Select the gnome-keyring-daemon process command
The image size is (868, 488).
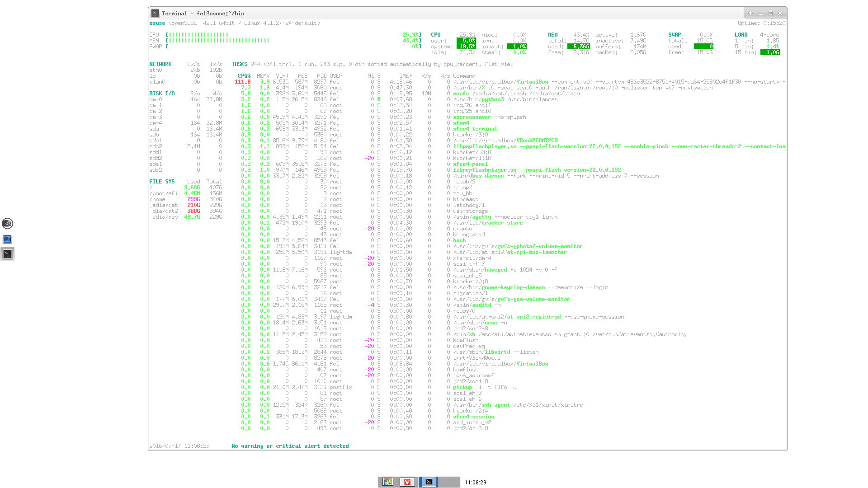pos(531,287)
